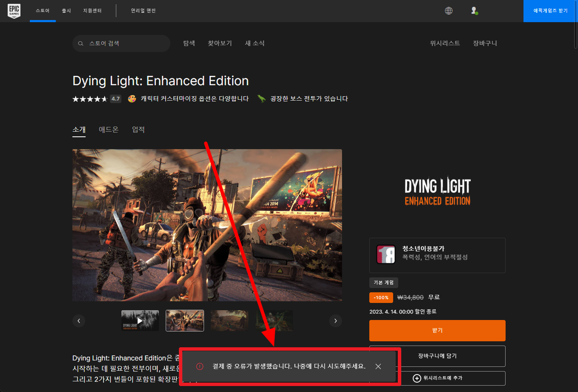Click the error warning icon in notification
578x392 pixels.
tap(200, 366)
